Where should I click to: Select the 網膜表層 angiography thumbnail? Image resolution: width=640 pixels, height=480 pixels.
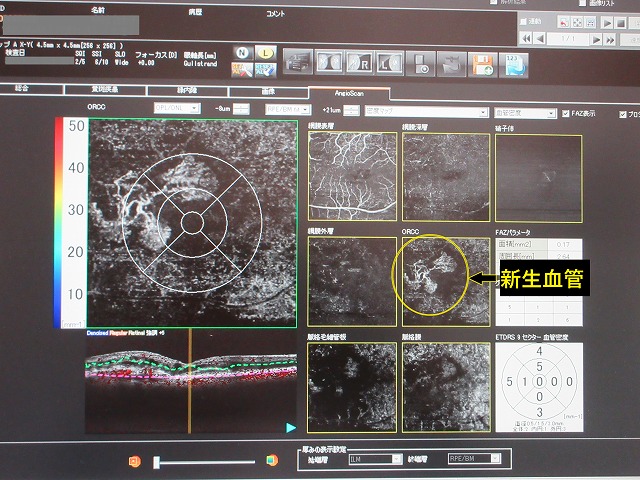tap(349, 176)
